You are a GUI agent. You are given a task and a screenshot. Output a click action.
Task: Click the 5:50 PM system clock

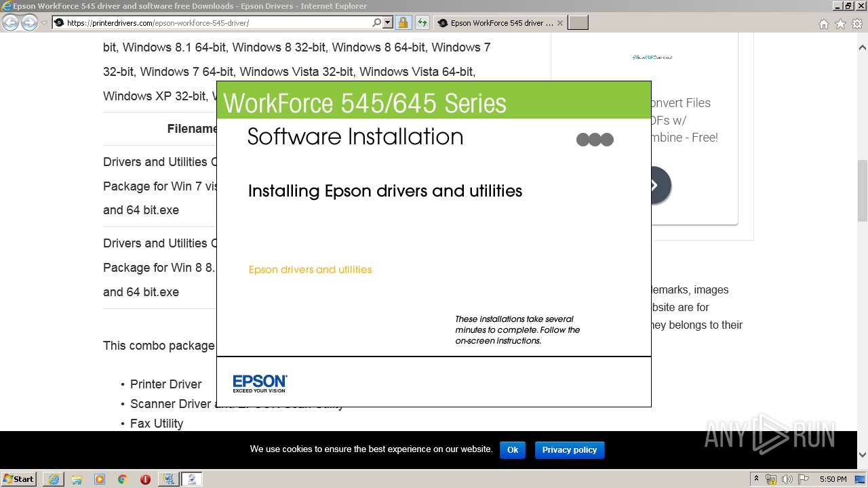tap(833, 479)
